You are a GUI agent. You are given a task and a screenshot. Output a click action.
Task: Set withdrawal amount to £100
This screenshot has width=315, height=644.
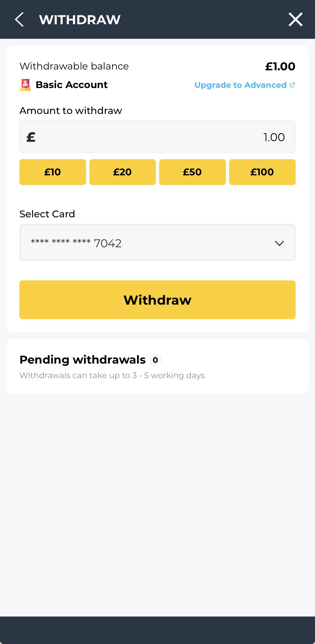[262, 172]
